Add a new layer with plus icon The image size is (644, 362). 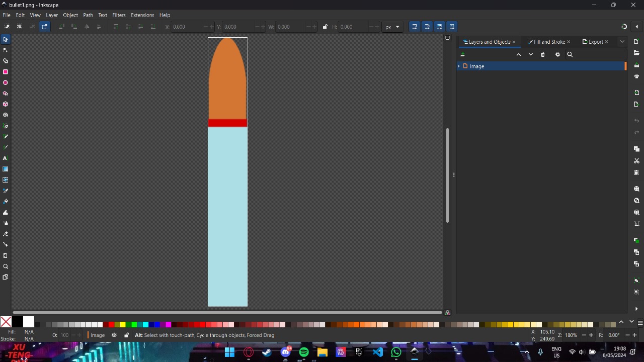462,54
